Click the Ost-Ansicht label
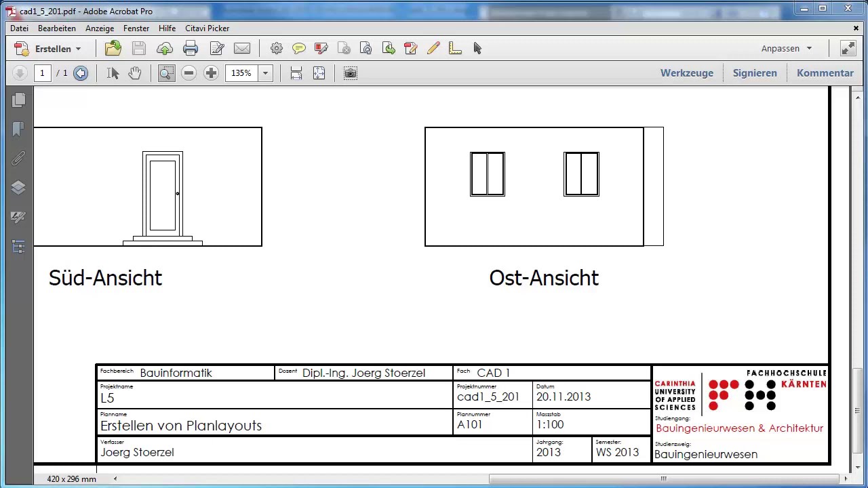This screenshot has height=488, width=868. point(544,278)
